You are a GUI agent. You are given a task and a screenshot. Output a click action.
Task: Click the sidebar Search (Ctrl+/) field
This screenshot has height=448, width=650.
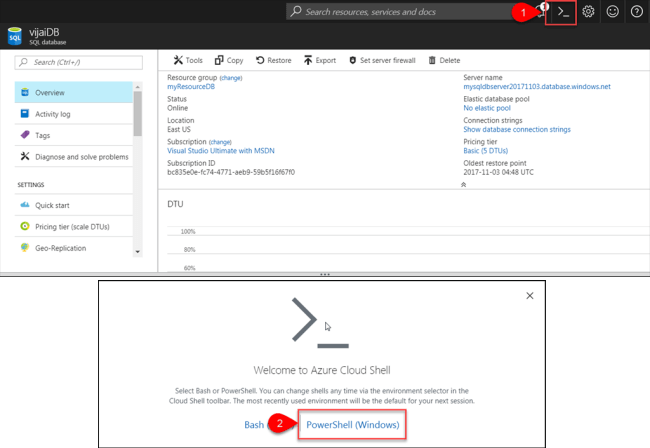coord(79,62)
